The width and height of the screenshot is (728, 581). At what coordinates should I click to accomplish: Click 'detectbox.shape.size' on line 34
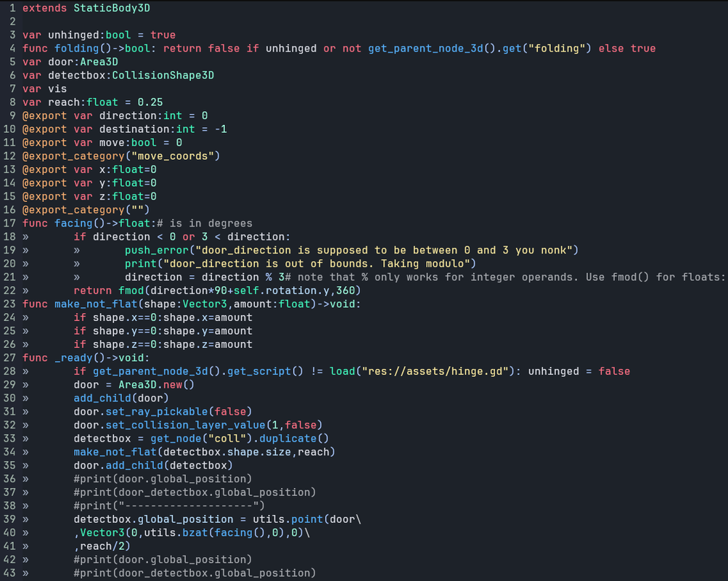click(227, 452)
